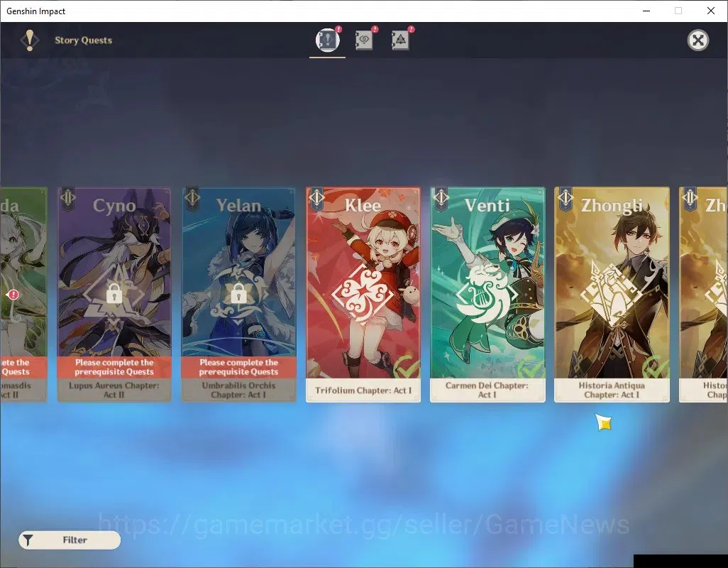Screen dimensions: 728x568
Task: Select the partially visible leftmost green quest card
Action: tap(23, 295)
